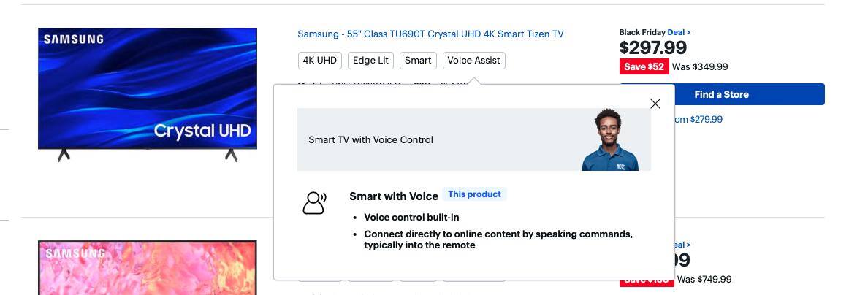Click the $297.99 price
The height and width of the screenshot is (295, 868).
pos(652,48)
